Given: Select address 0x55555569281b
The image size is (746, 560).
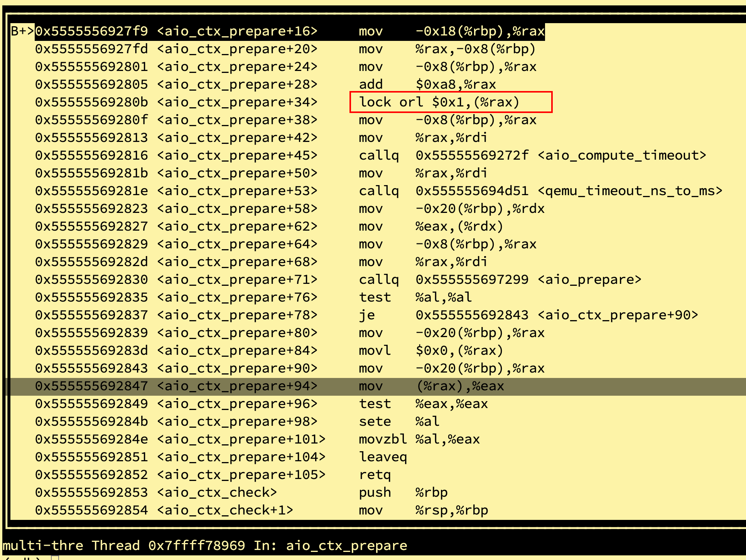Looking at the screenshot, I should pos(91,173).
